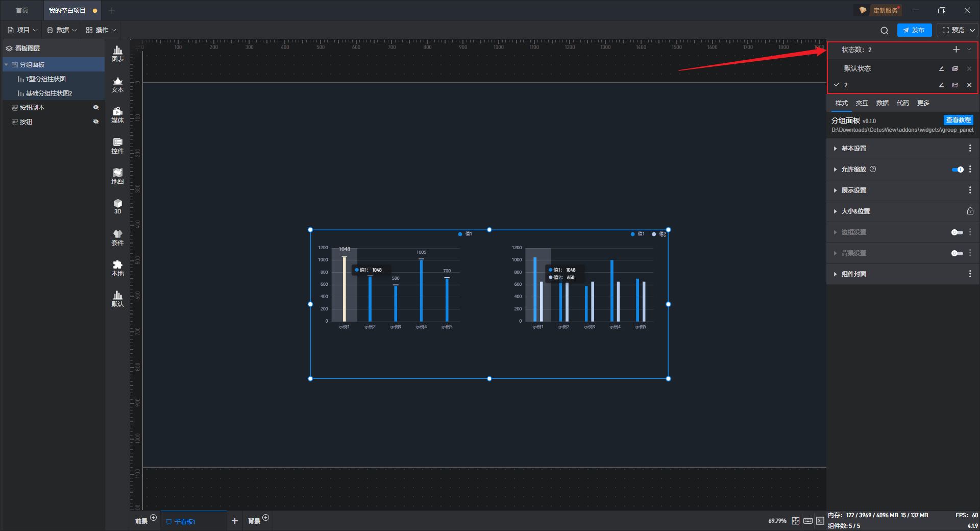Viewport: 980px width, 531px height.
Task: Rename the 默认状态 state with its edit icon
Action: tap(941, 69)
